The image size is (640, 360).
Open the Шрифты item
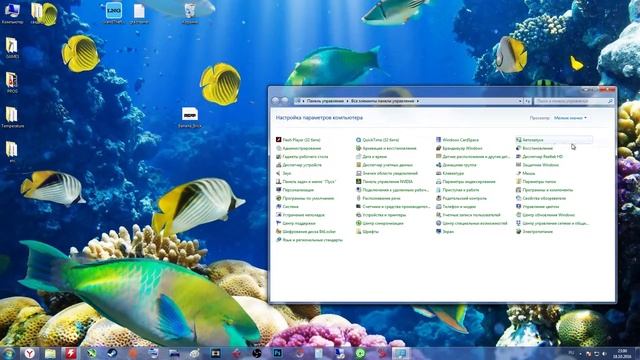(x=367, y=232)
